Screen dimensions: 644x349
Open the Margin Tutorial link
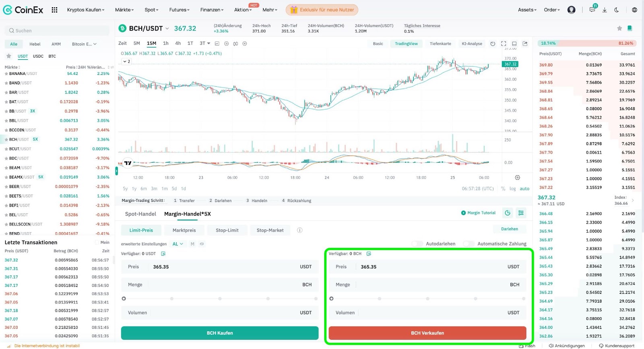tap(478, 213)
